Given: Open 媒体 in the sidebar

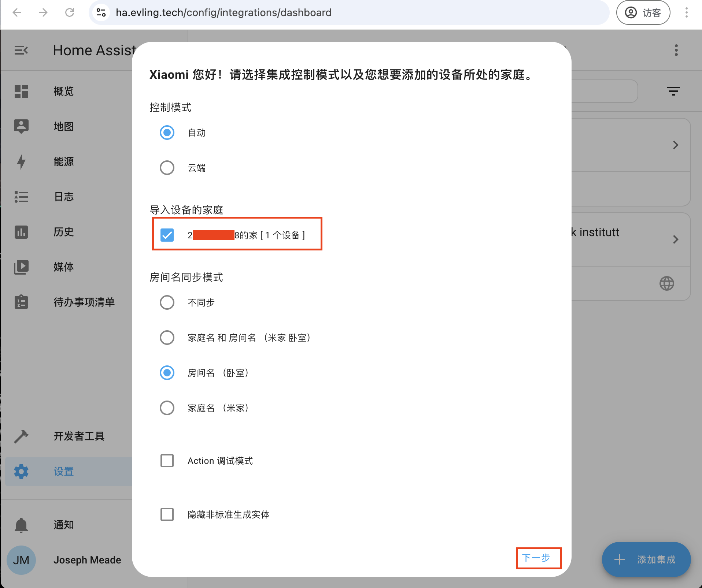Looking at the screenshot, I should (x=64, y=267).
